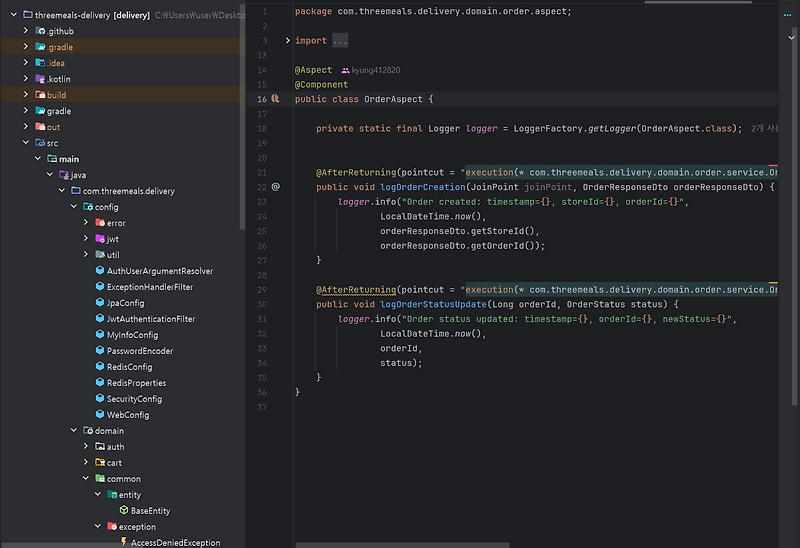
Task: Click the BaseEntity abstract class icon
Action: (x=123, y=511)
